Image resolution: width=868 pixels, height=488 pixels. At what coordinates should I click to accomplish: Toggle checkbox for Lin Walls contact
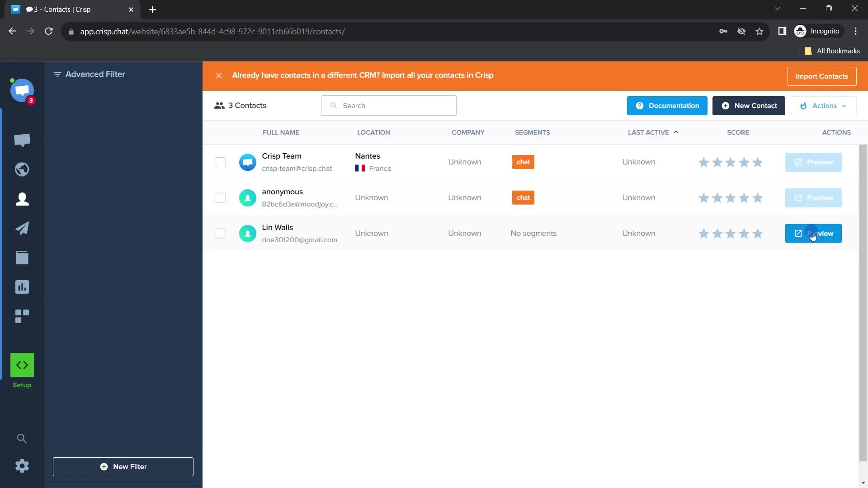(x=220, y=233)
